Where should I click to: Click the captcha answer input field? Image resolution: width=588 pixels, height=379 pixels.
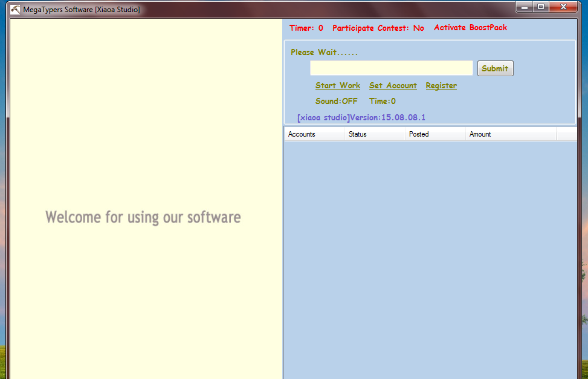[391, 68]
